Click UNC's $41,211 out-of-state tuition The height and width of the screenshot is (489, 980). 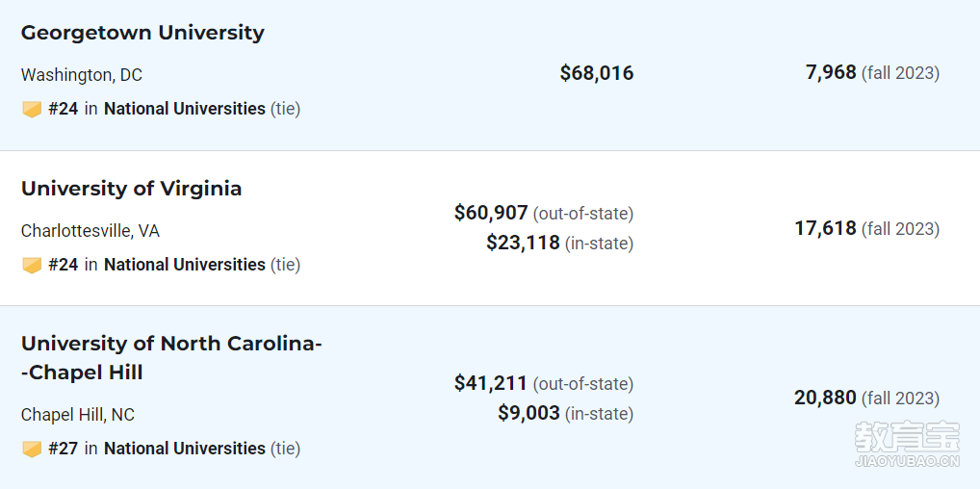pyautogui.click(x=491, y=383)
